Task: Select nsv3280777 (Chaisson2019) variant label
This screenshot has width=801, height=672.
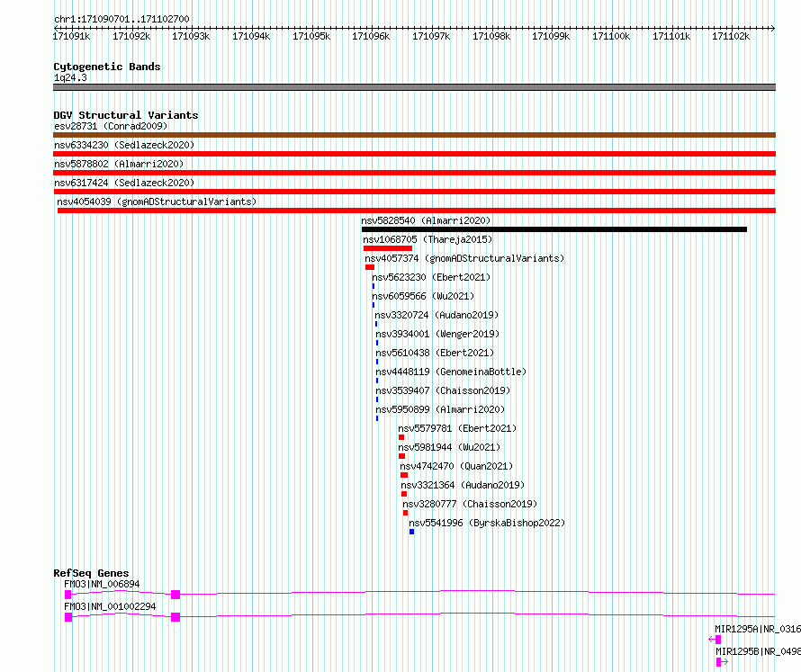Action: (470, 504)
